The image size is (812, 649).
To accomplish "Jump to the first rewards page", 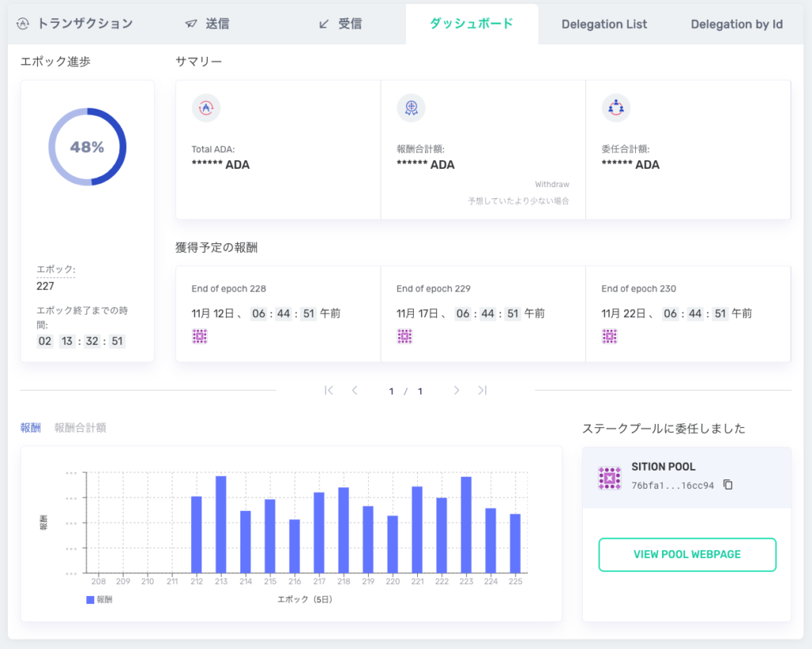I will [329, 391].
